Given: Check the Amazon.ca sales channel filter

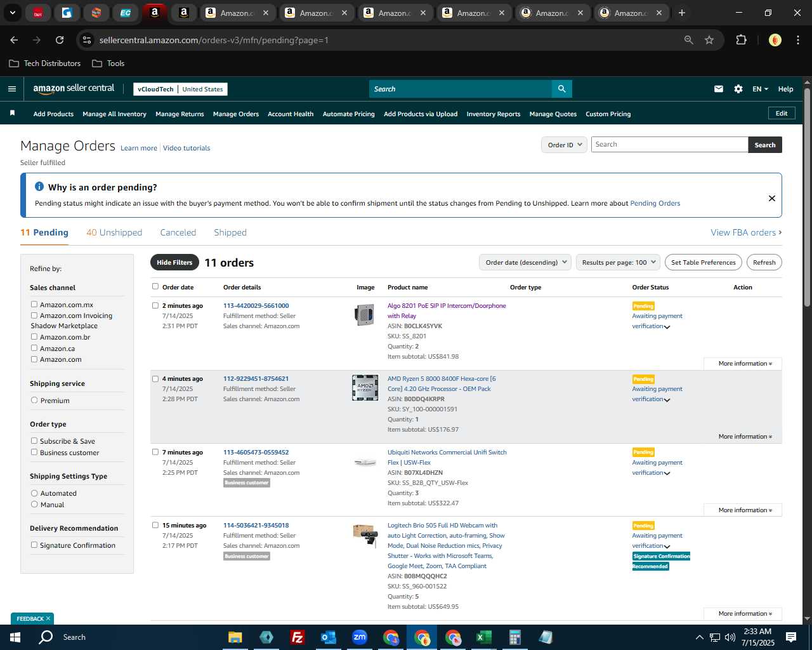Looking at the screenshot, I should coord(34,348).
